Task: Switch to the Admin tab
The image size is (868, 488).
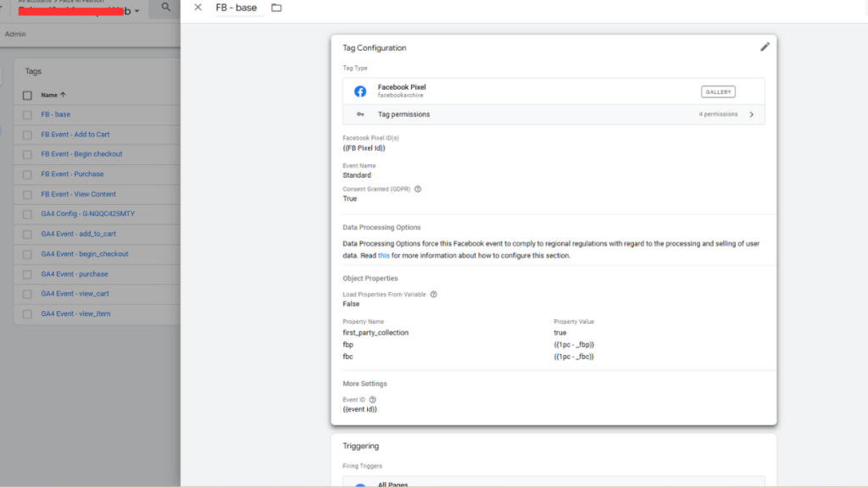Action: coord(15,34)
